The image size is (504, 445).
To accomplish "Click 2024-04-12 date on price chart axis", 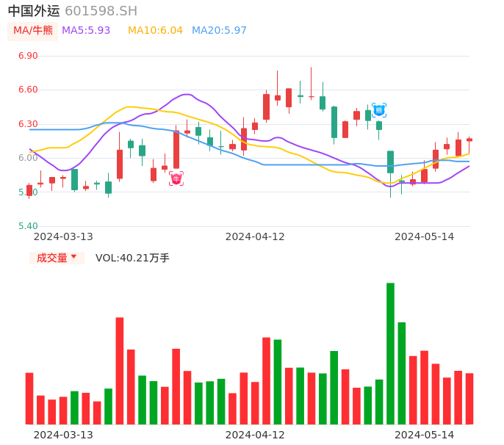I will [255, 236].
